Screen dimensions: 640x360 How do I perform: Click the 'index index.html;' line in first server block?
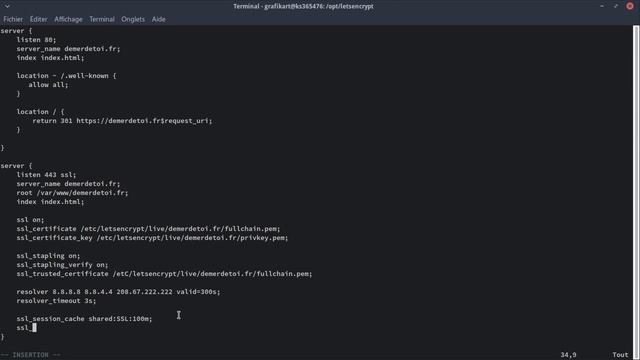click(x=50, y=58)
